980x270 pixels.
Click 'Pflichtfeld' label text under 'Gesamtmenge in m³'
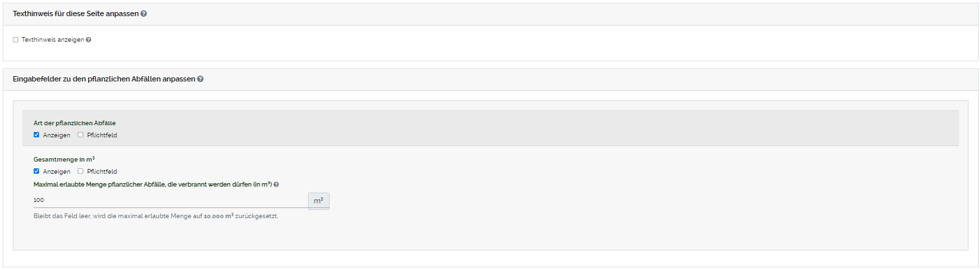tap(102, 171)
